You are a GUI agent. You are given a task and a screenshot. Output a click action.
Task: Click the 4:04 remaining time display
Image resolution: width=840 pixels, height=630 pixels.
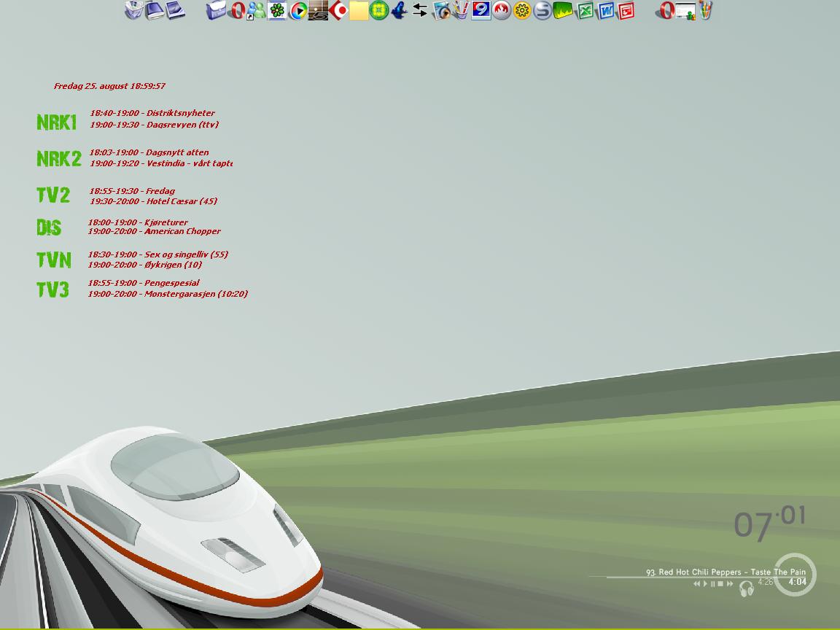click(797, 582)
